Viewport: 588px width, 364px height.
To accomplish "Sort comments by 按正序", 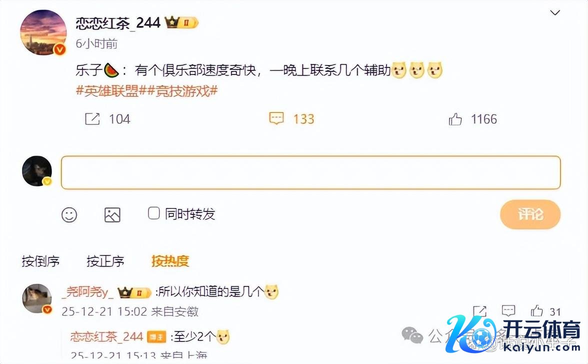I will (105, 261).
